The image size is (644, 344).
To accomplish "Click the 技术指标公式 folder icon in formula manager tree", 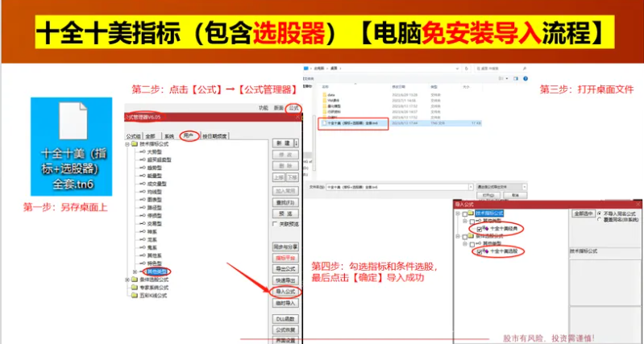I will click(x=134, y=143).
